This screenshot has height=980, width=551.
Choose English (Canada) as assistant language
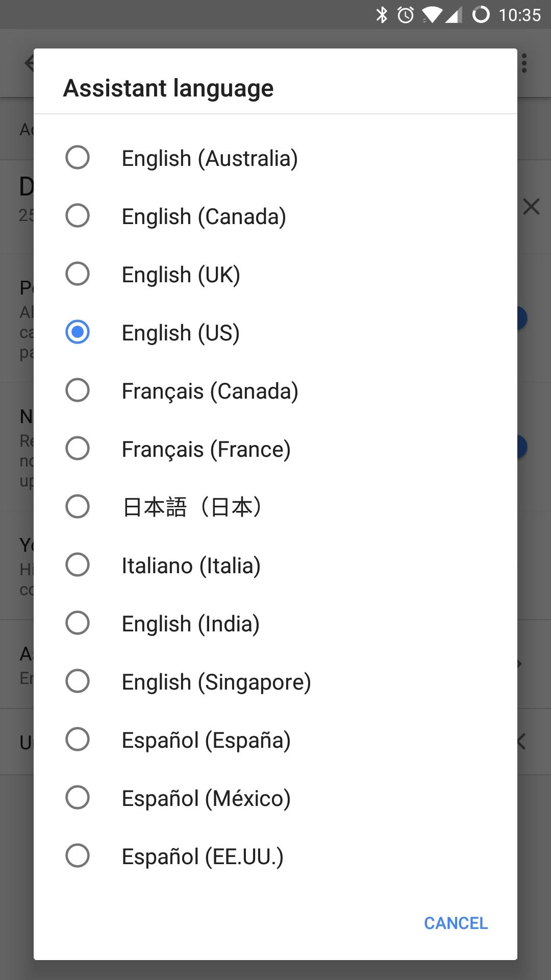tap(78, 216)
